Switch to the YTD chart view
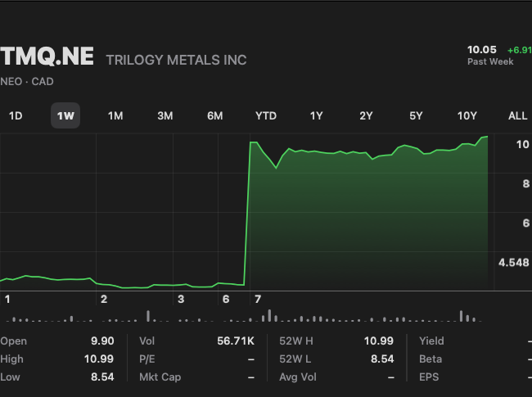532x397 pixels. tap(266, 115)
